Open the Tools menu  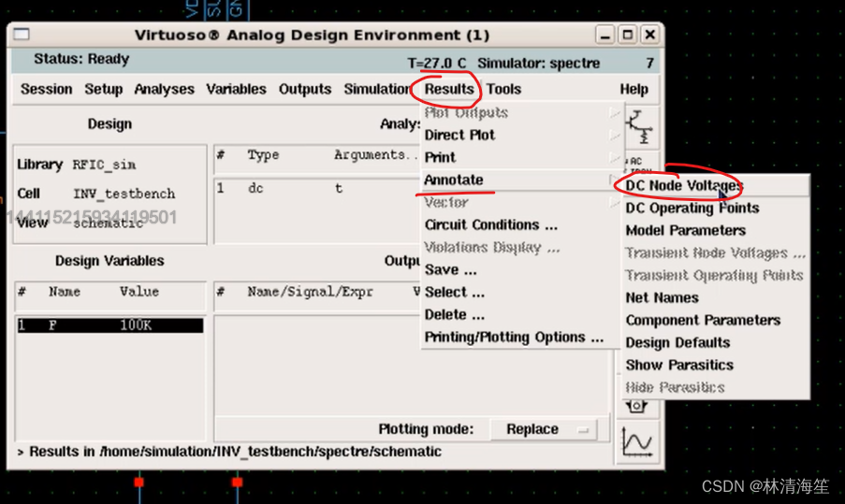(503, 89)
